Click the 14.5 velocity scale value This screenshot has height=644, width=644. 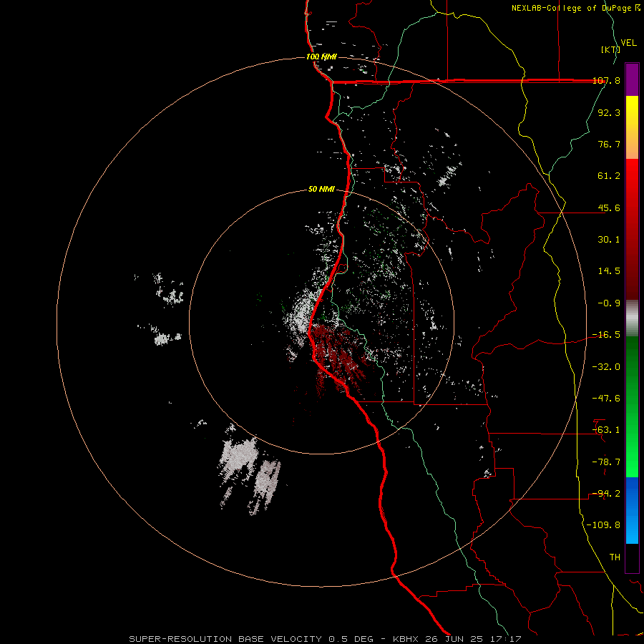609,271
